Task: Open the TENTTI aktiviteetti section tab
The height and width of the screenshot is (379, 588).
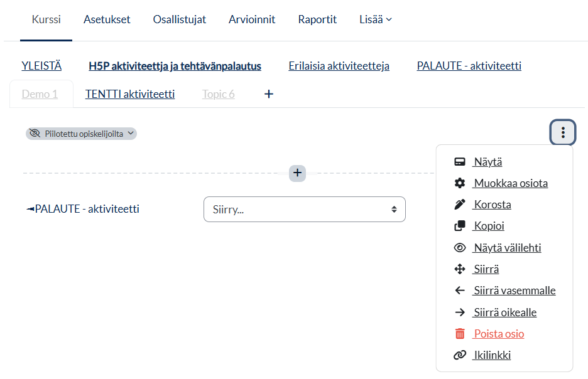Action: 130,94
